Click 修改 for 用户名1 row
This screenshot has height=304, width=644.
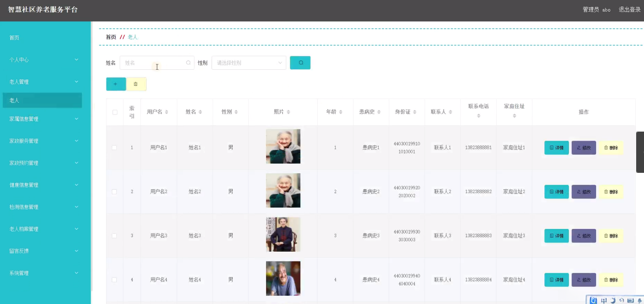584,148
